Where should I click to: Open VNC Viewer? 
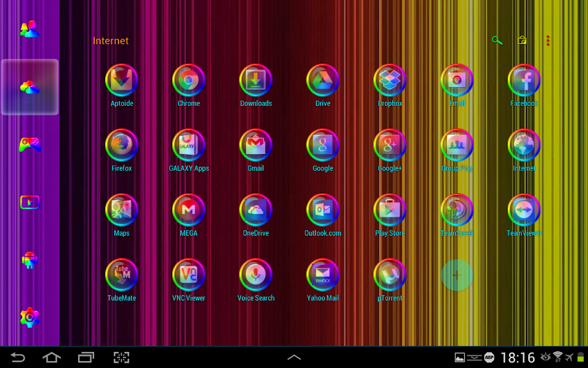click(188, 275)
